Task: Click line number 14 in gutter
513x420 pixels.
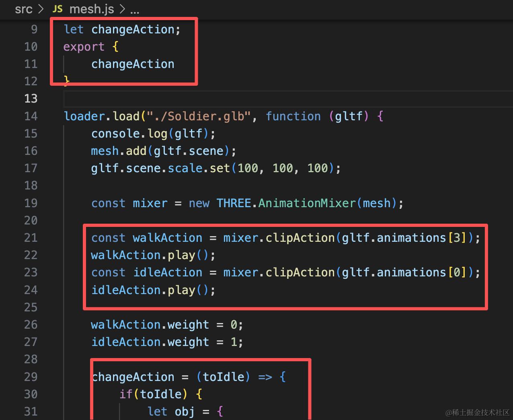Action: [31, 116]
